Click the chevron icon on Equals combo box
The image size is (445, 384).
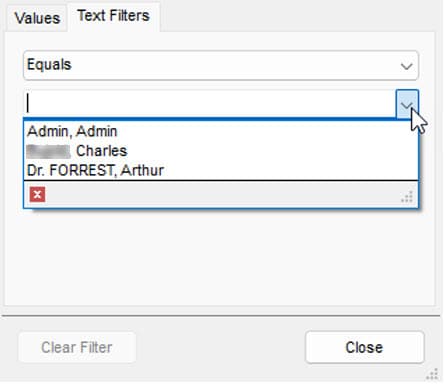pos(406,66)
